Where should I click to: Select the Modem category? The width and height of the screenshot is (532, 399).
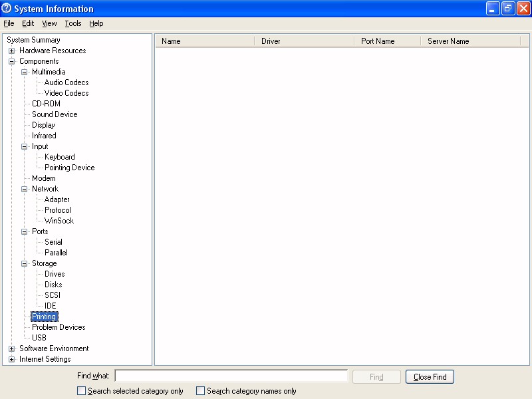coord(44,178)
